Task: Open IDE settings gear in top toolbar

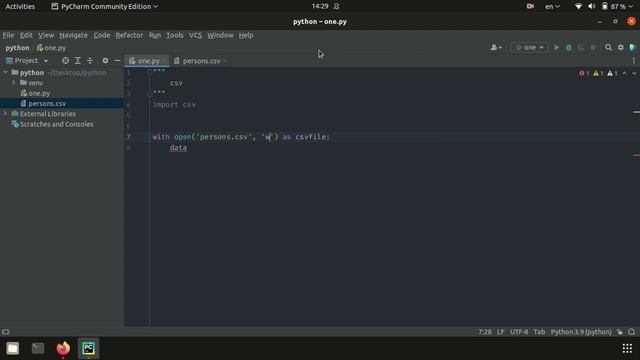Action: 620,48
